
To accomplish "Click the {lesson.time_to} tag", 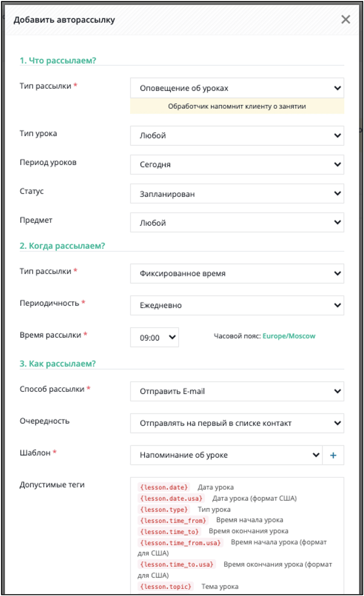I will click(169, 531).
